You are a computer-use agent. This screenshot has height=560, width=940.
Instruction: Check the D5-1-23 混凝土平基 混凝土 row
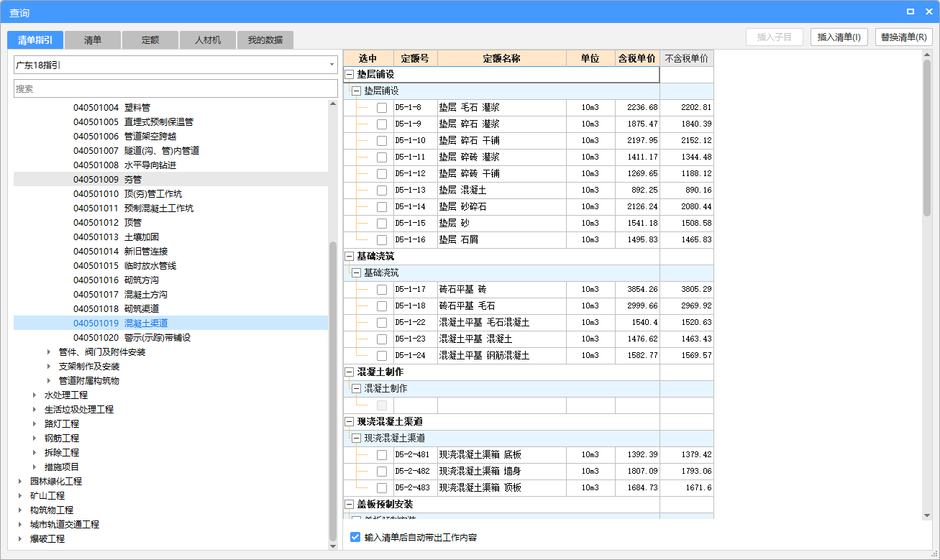coord(382,339)
